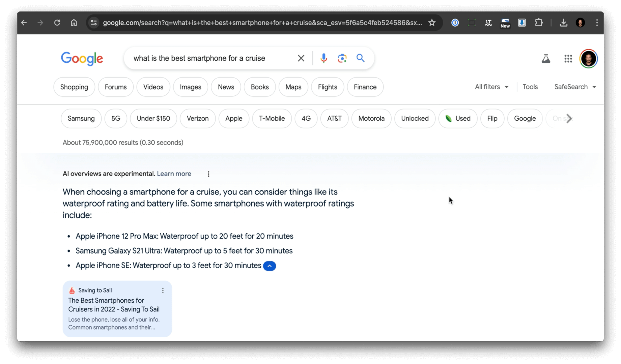Image resolution: width=621 pixels, height=364 pixels.
Task: Open the extension icon labeled New
Action: pyautogui.click(x=505, y=23)
